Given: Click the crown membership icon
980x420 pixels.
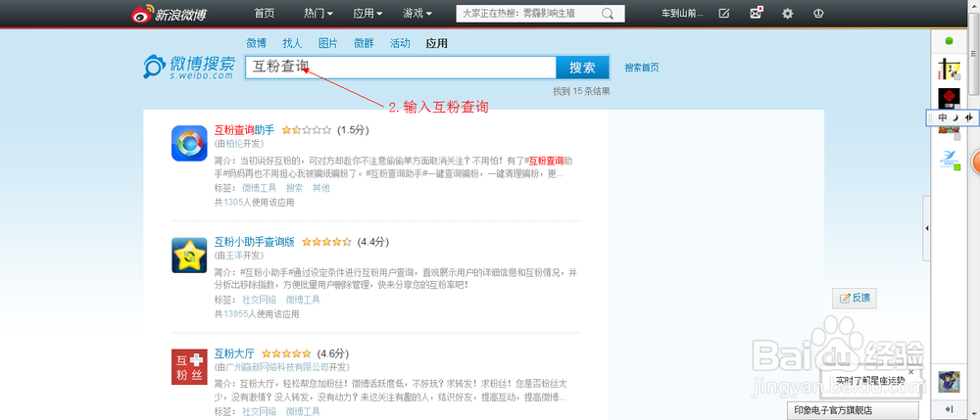Looking at the screenshot, I should tap(818, 13).
